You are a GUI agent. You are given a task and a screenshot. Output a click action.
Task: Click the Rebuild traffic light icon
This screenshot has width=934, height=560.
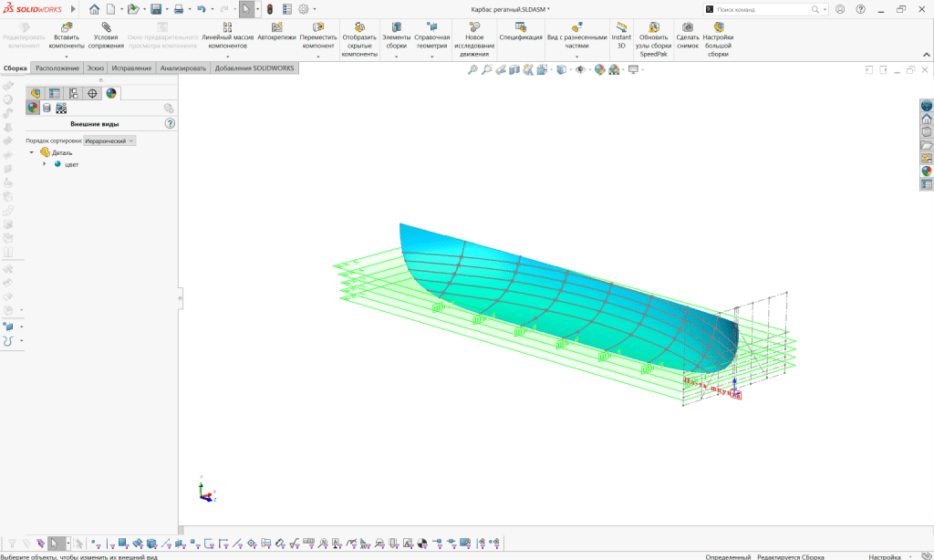[x=270, y=9]
